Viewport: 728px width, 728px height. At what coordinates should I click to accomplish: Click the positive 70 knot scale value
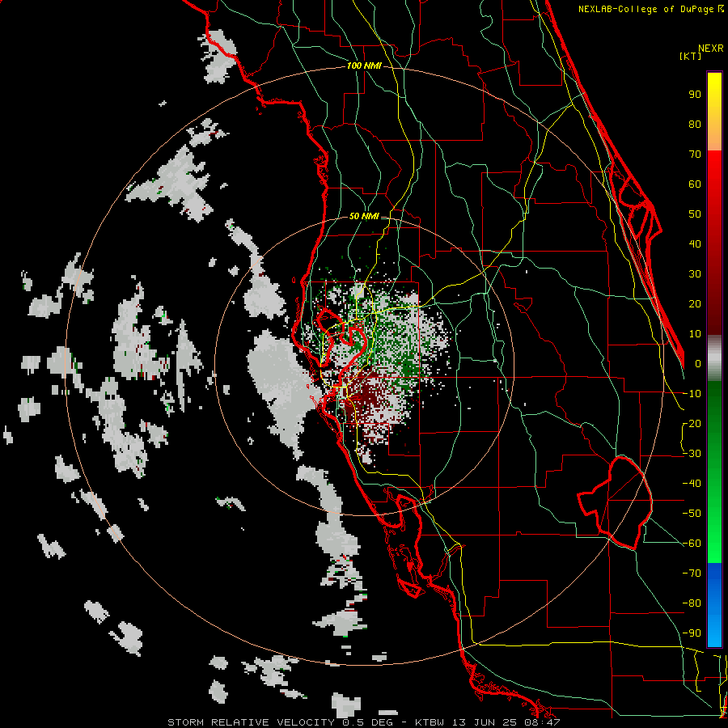(695, 154)
